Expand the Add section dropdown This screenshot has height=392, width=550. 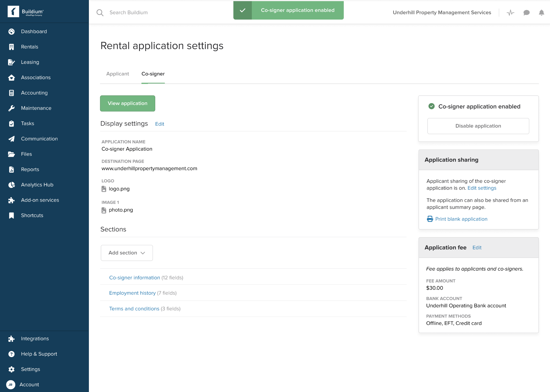coord(126,253)
